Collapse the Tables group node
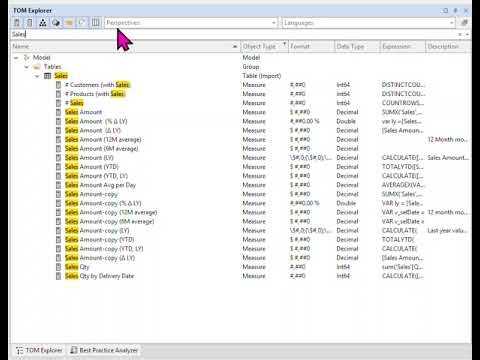 pyautogui.click(x=27, y=67)
